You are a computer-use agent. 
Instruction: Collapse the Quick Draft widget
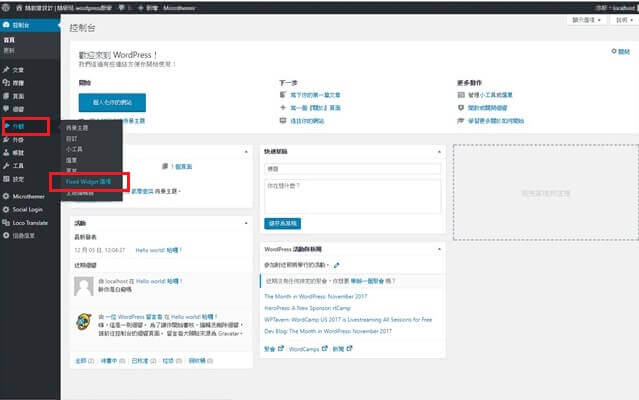pos(439,152)
